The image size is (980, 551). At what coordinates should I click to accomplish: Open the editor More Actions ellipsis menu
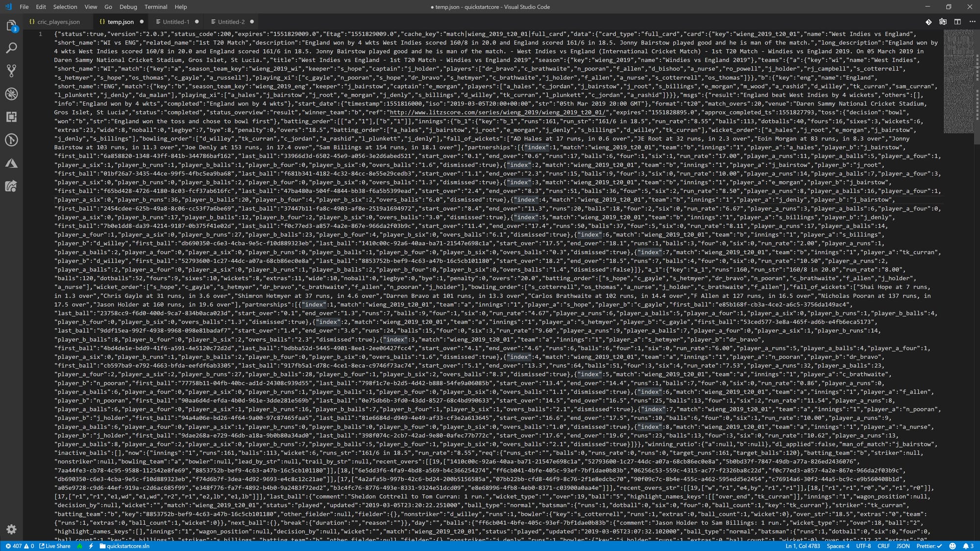point(973,22)
